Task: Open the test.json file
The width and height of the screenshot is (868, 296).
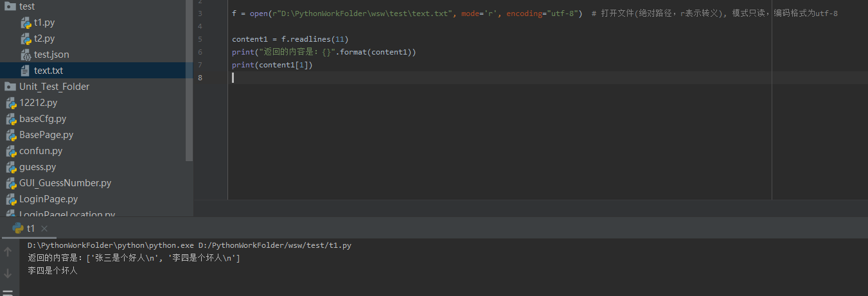Action: tap(51, 55)
